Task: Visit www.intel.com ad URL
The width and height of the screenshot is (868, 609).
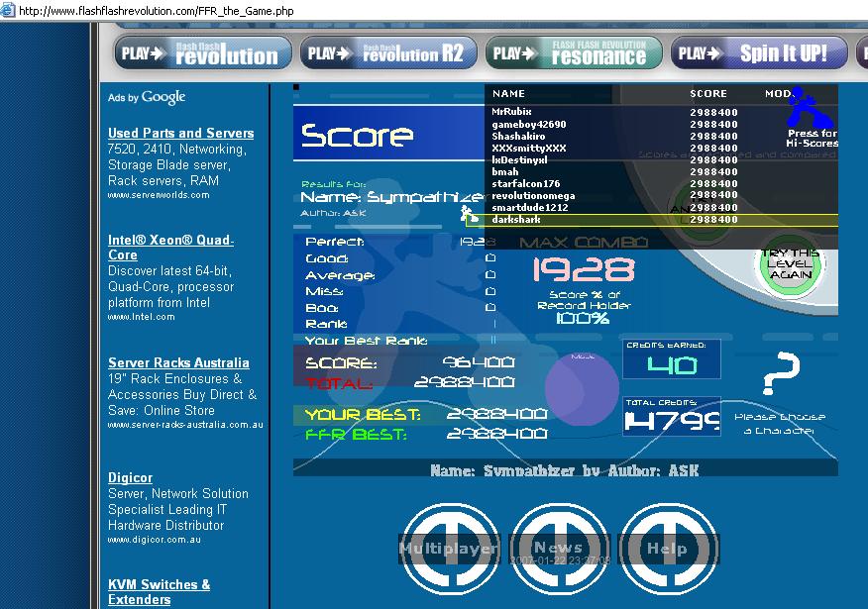Action: click(141, 317)
